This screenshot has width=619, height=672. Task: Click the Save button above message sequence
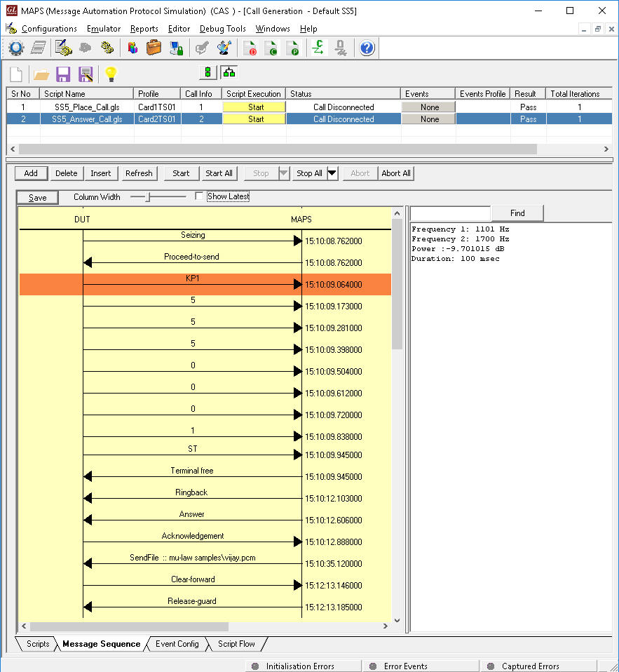point(38,198)
